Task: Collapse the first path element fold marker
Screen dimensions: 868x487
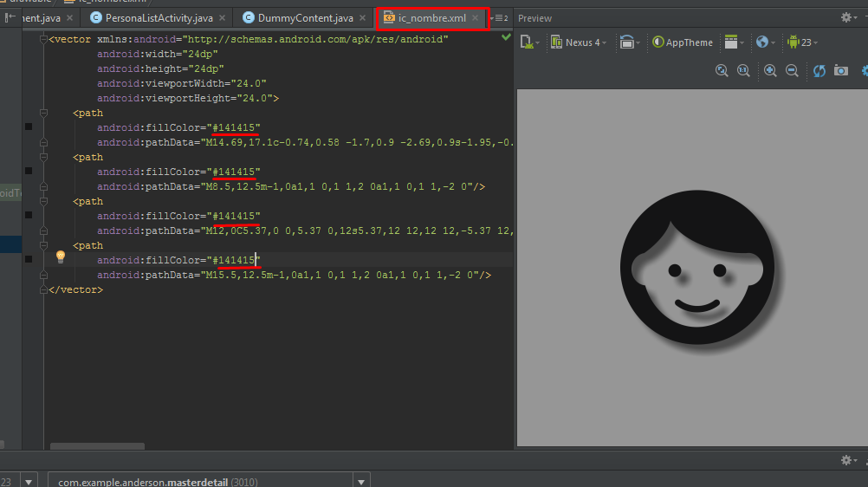Action: coord(43,114)
